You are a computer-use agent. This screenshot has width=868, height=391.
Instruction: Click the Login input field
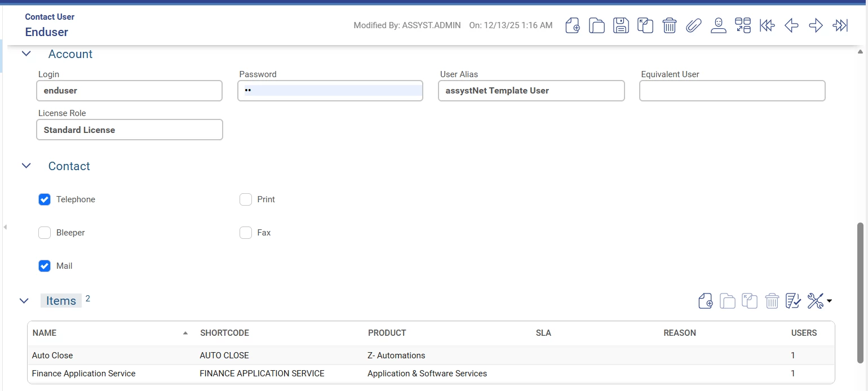click(x=130, y=91)
